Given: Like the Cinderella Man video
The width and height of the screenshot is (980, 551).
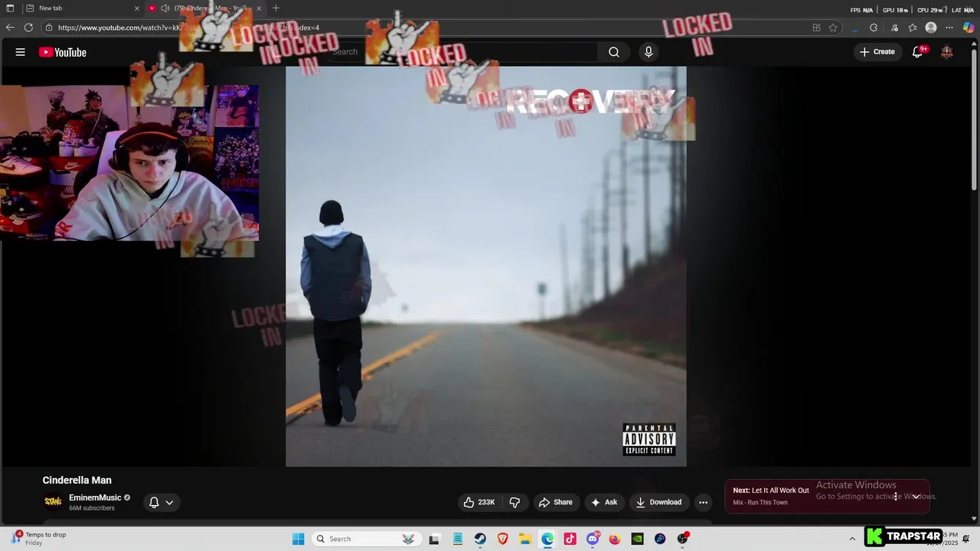Looking at the screenshot, I should click(479, 502).
